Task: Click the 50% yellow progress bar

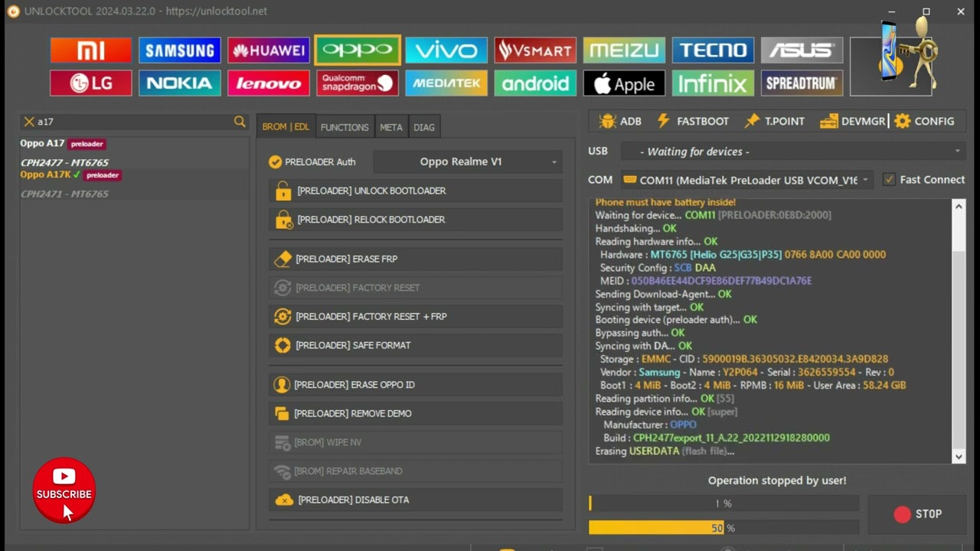Action: (x=655, y=528)
